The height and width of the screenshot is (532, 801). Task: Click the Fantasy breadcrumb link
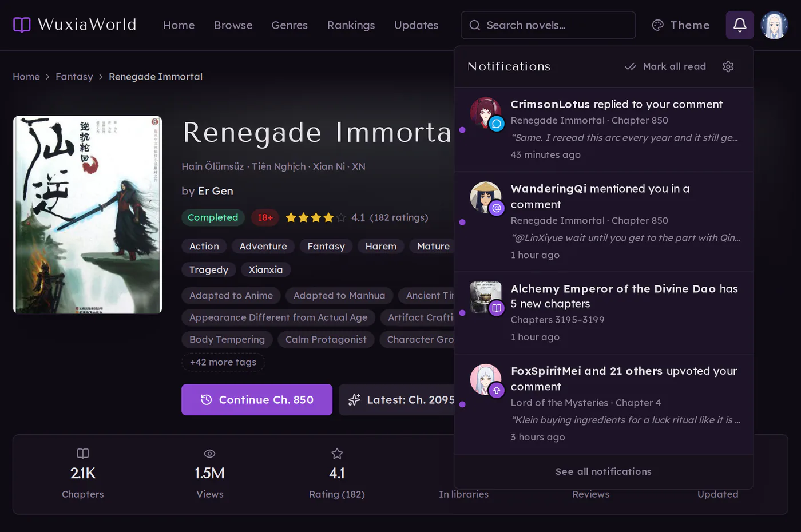click(x=74, y=77)
